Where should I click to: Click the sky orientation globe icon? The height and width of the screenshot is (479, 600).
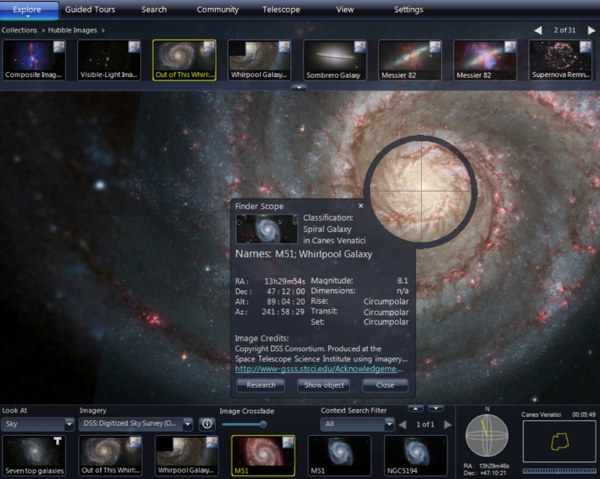point(488,439)
